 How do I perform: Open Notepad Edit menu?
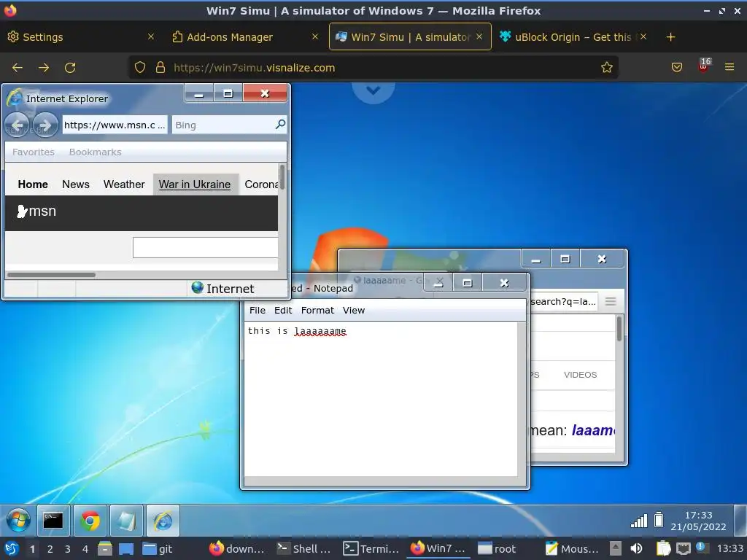point(283,311)
